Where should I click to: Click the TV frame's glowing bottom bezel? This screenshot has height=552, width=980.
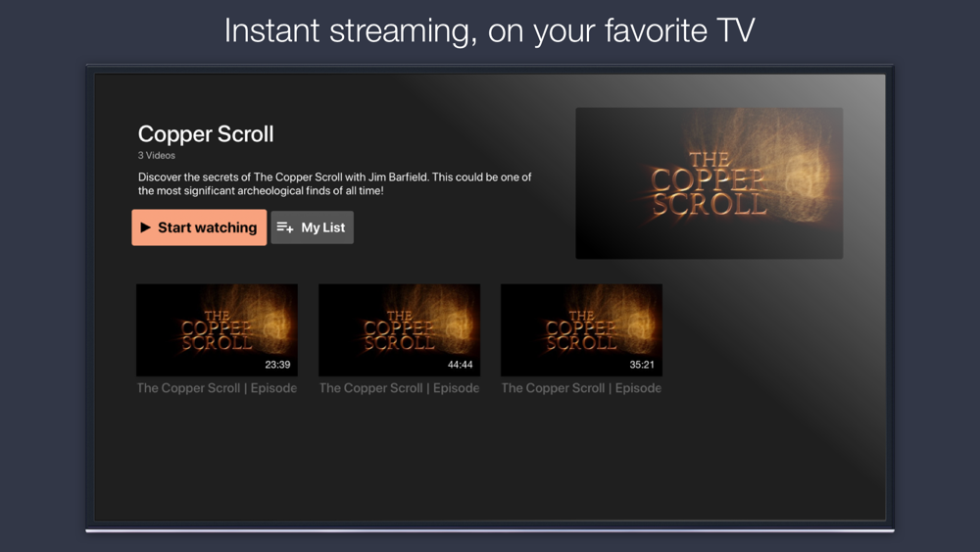[490, 530]
